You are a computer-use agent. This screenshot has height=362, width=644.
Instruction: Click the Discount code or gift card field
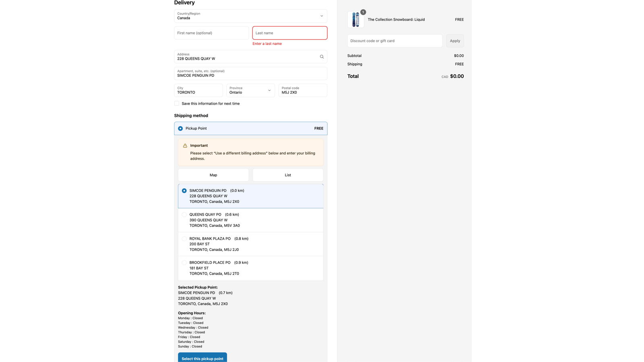[395, 41]
